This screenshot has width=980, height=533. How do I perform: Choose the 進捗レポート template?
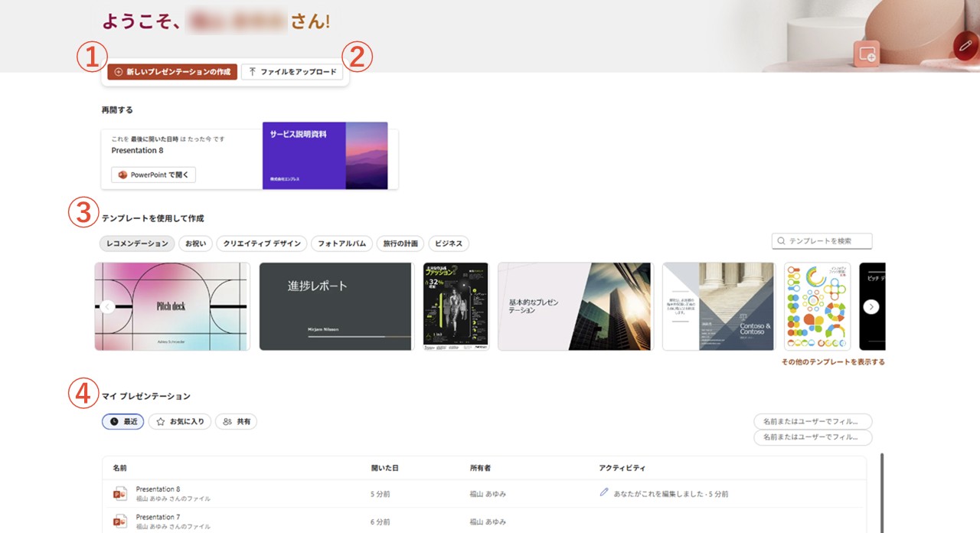pyautogui.click(x=337, y=306)
